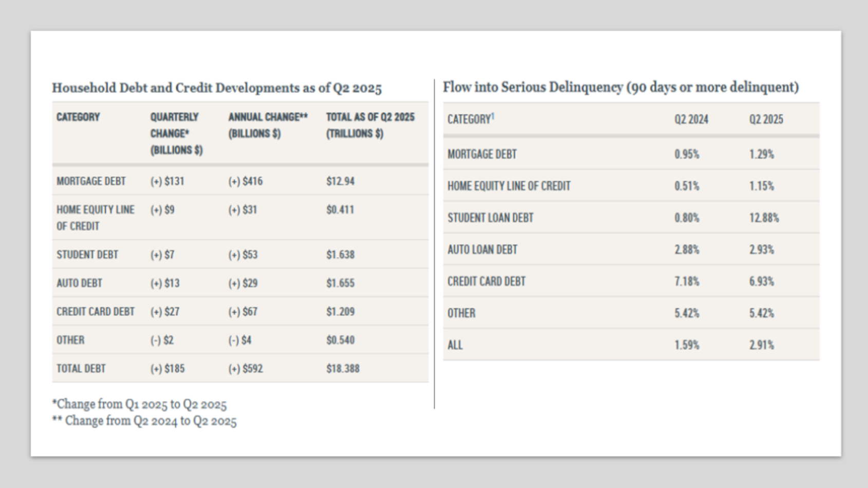Click Student Loan Debt 12.88% delinquency value
The height and width of the screenshot is (488, 868).
[764, 218]
